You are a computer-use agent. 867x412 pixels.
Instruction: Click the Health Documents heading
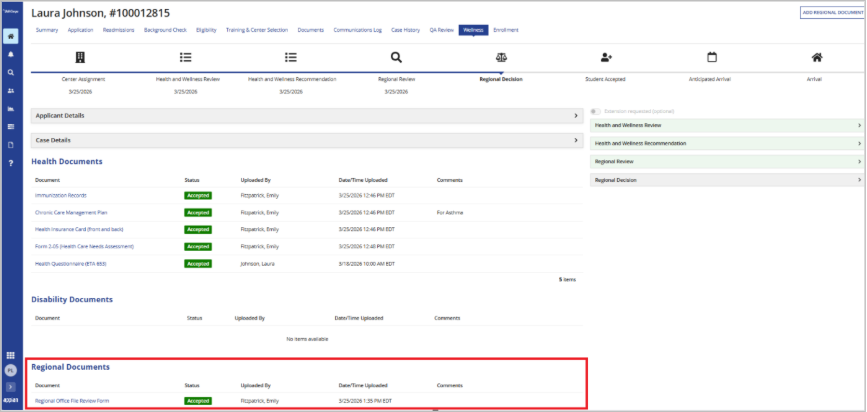click(67, 161)
